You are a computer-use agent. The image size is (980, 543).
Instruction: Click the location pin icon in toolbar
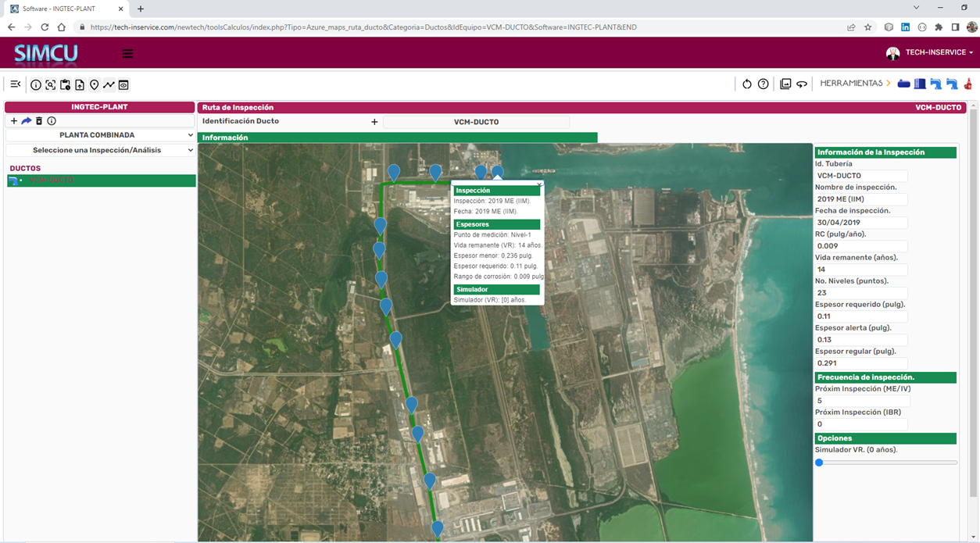tap(94, 84)
